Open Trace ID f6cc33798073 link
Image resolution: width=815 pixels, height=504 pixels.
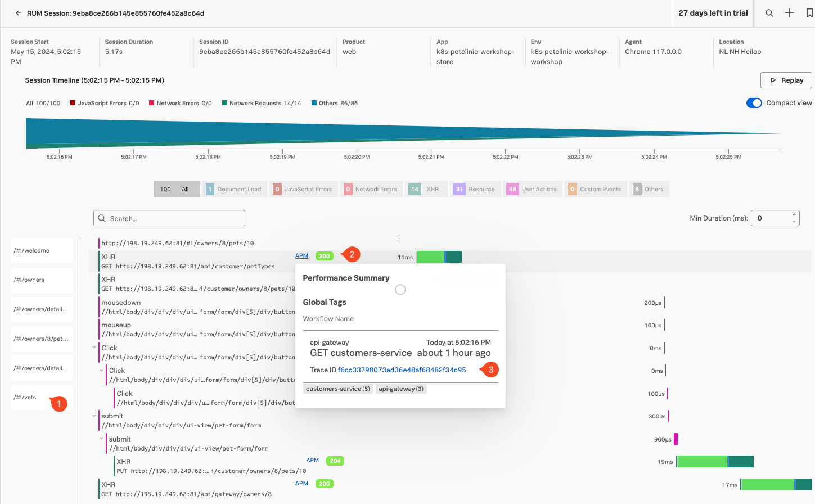click(x=402, y=370)
